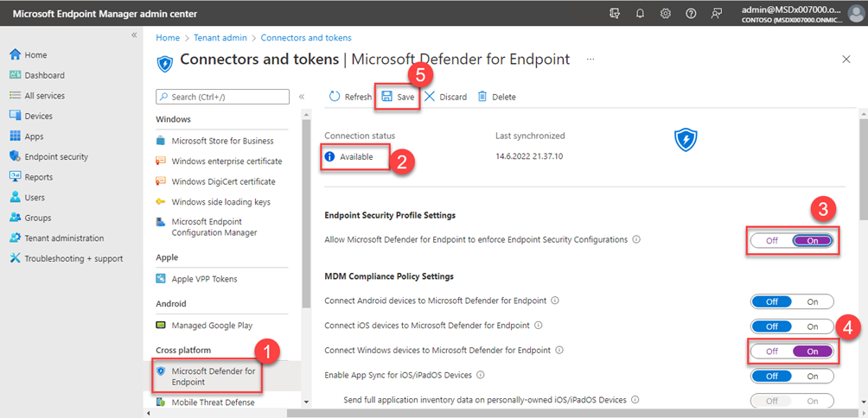Click the Devices icon in the left navigation
The height and width of the screenshot is (418, 868).
(x=16, y=116)
